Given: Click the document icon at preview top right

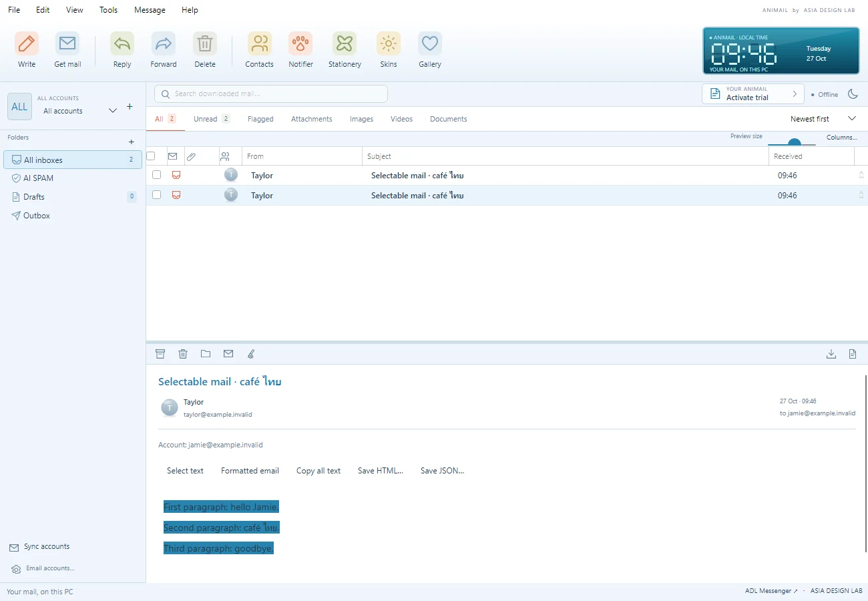Looking at the screenshot, I should point(853,354).
